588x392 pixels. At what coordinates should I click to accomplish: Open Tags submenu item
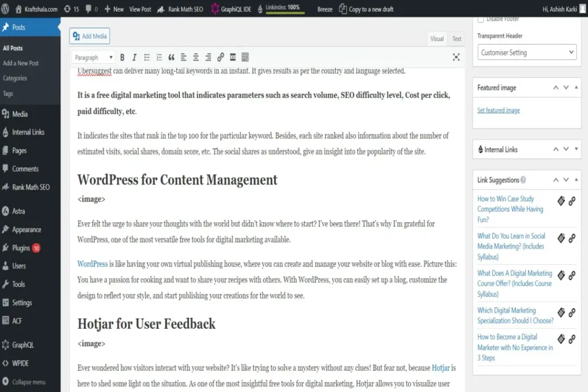coord(8,94)
